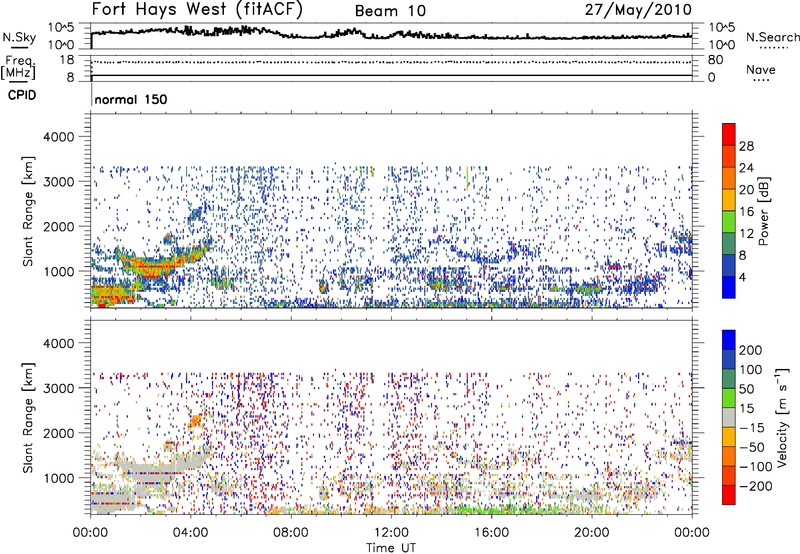The image size is (800, 554).
Task: Click 'Slant Range [km]' label of Power panel
Action: pyautogui.click(x=28, y=211)
